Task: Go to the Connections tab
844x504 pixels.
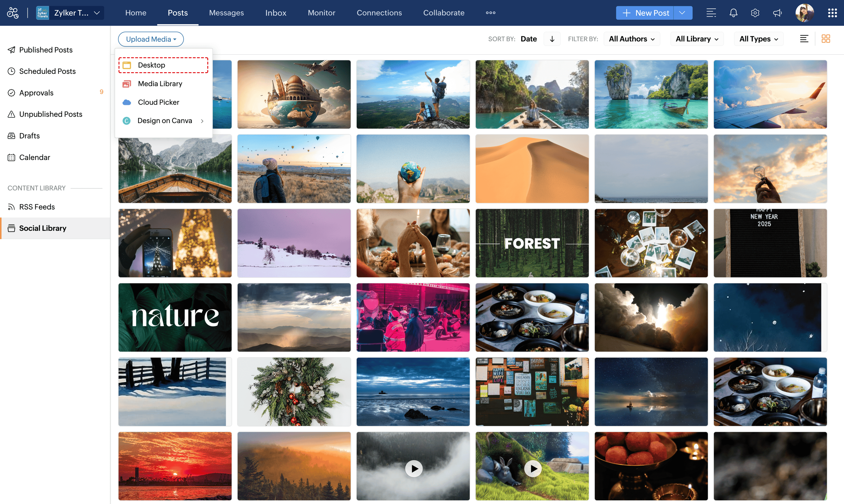Action: [x=379, y=13]
